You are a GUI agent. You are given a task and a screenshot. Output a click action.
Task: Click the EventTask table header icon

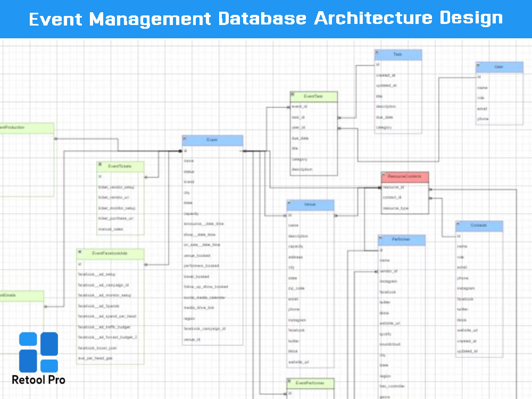pyautogui.click(x=292, y=96)
